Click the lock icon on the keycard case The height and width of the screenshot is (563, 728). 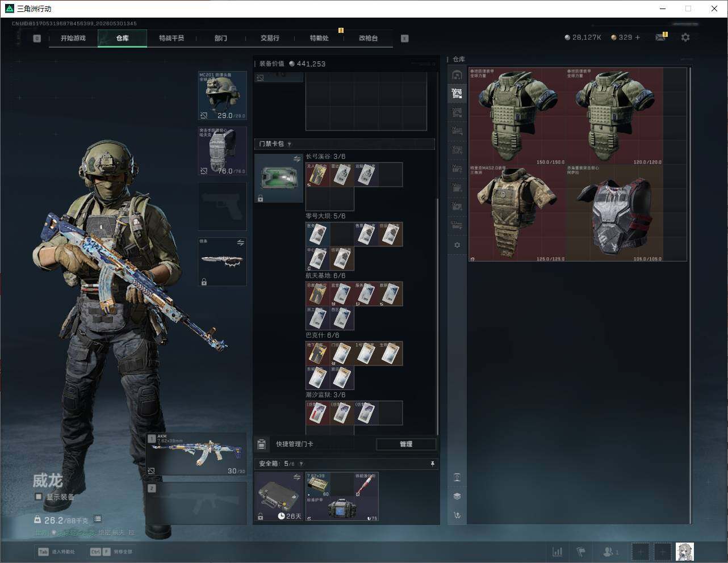pyautogui.click(x=260, y=198)
